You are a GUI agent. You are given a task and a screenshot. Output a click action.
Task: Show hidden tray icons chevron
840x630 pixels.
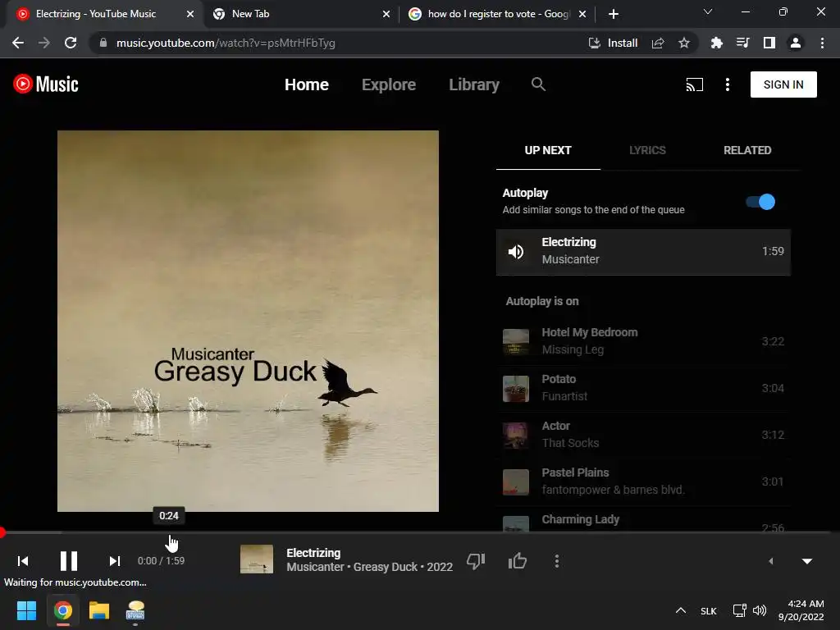coord(680,610)
